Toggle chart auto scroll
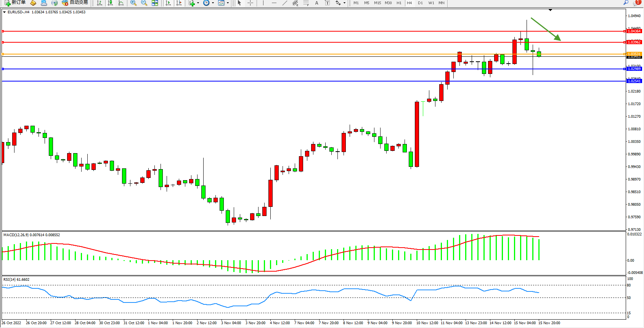This screenshot has width=644, height=328. pos(168,3)
